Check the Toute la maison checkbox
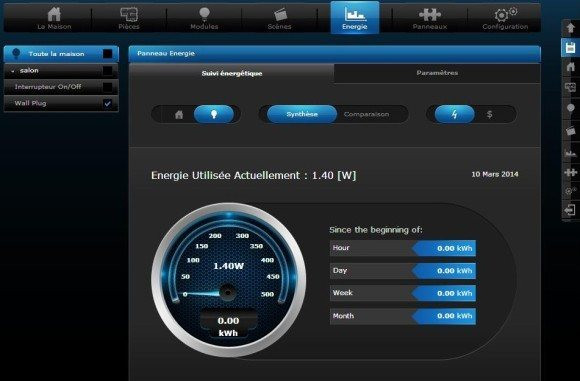Viewport: 580px width, 381px height. (x=107, y=54)
